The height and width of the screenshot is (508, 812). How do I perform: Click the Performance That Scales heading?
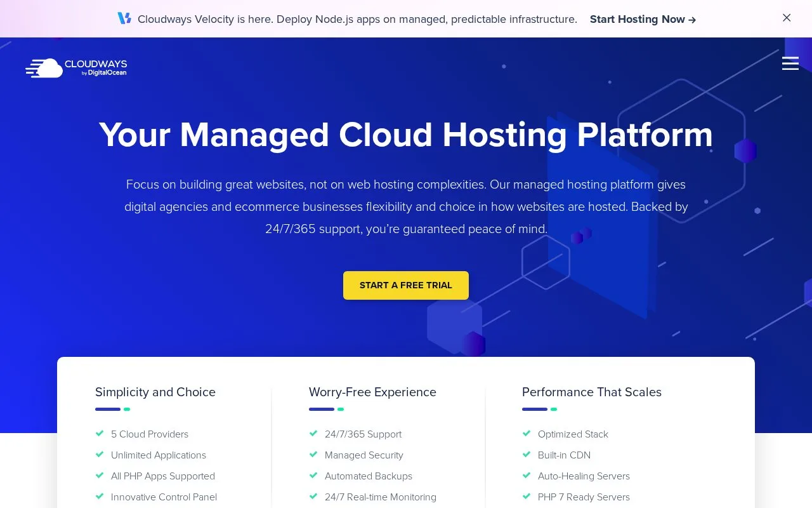pos(592,392)
